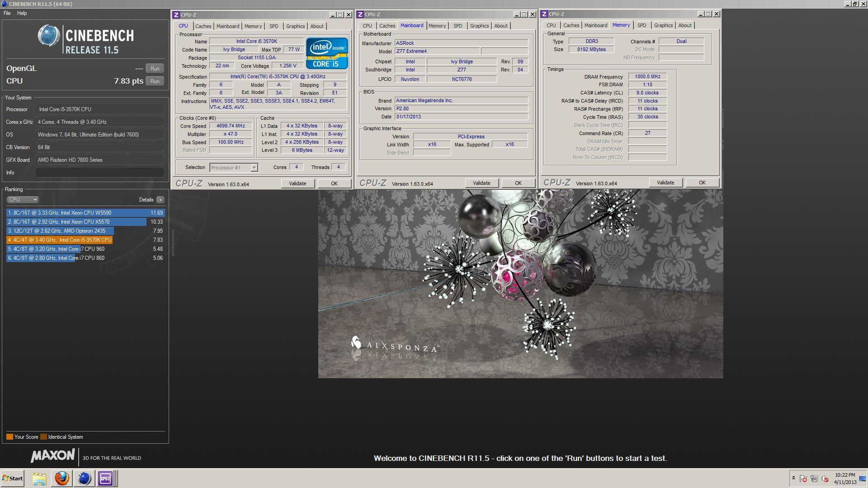The height and width of the screenshot is (488, 868).
Task: Open the File menu in Cinebench
Action: pyautogui.click(x=7, y=13)
